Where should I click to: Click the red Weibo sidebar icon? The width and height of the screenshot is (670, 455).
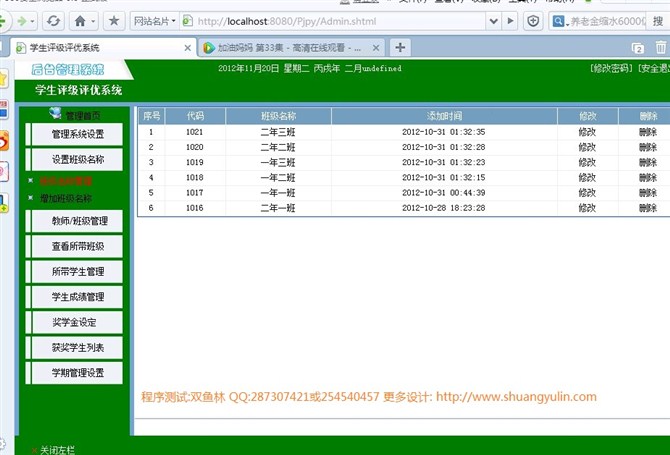tap(3, 141)
